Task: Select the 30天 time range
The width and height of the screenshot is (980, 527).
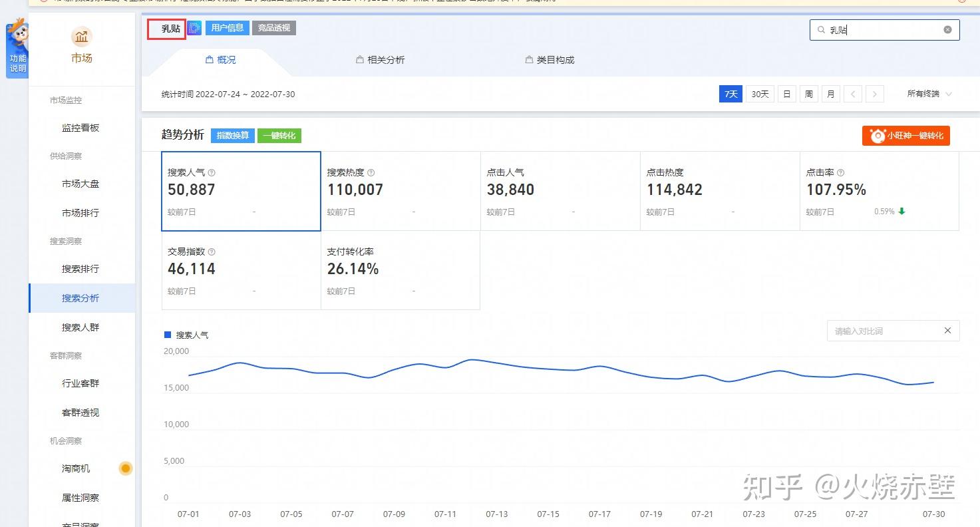Action: [x=760, y=94]
